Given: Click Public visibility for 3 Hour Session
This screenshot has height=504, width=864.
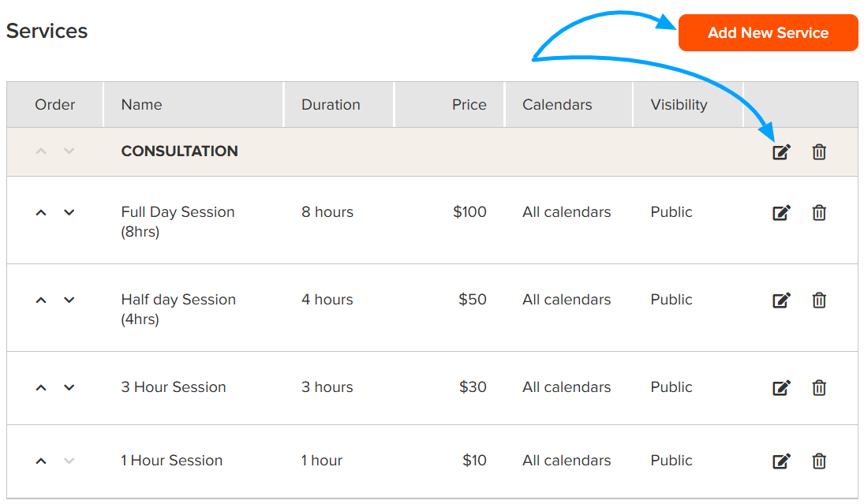Looking at the screenshot, I should (x=671, y=387).
